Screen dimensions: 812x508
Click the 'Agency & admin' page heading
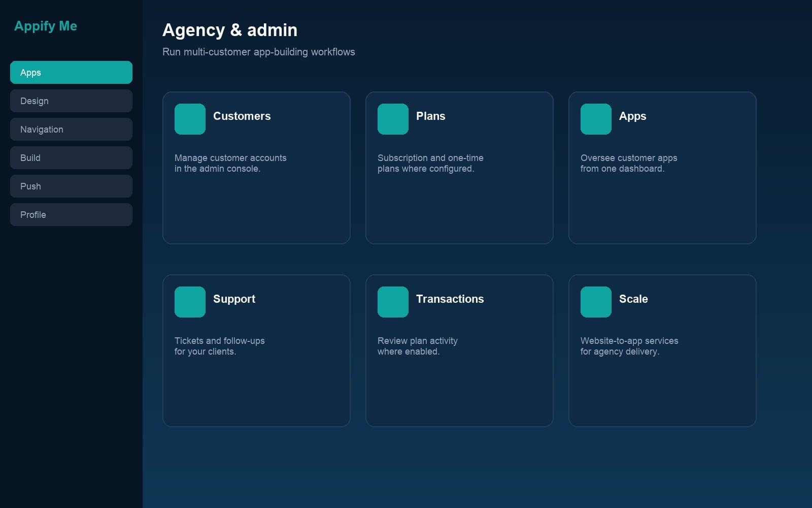coord(230,30)
